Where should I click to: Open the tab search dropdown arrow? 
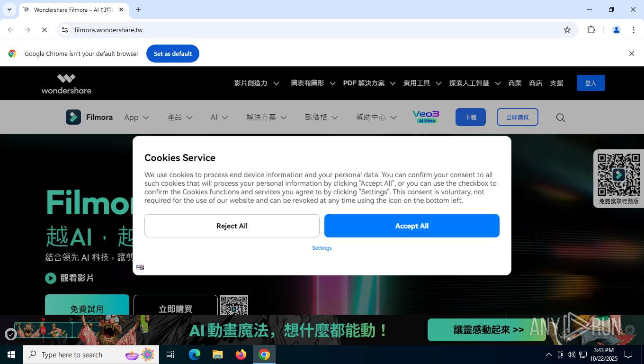tap(9, 9)
